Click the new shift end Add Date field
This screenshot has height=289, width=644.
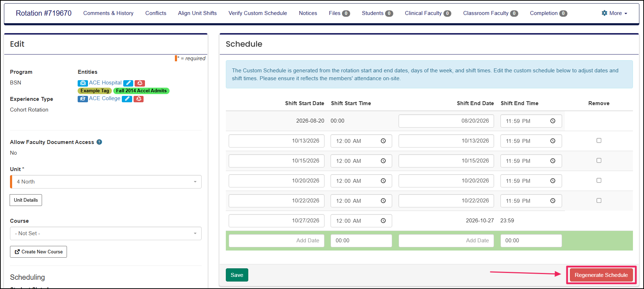click(x=446, y=241)
